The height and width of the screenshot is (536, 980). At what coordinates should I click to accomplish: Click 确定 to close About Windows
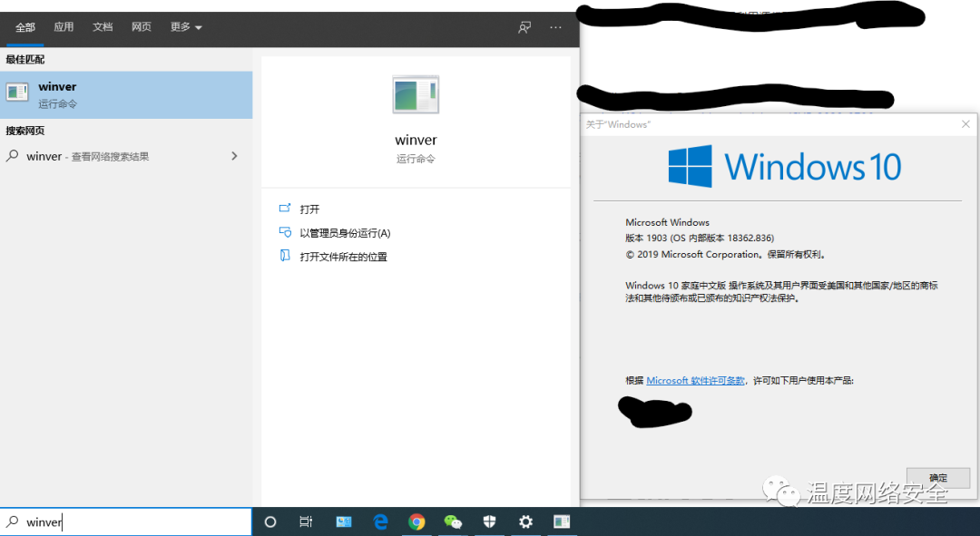coord(938,478)
